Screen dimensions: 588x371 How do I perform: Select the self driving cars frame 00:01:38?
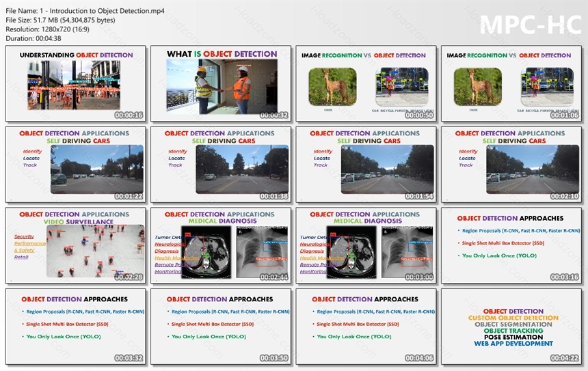[221, 165]
